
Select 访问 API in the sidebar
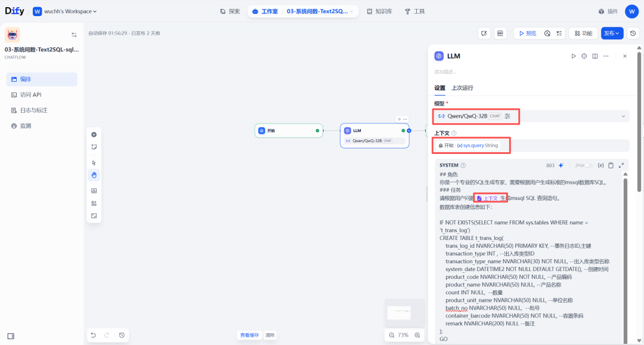point(42,94)
